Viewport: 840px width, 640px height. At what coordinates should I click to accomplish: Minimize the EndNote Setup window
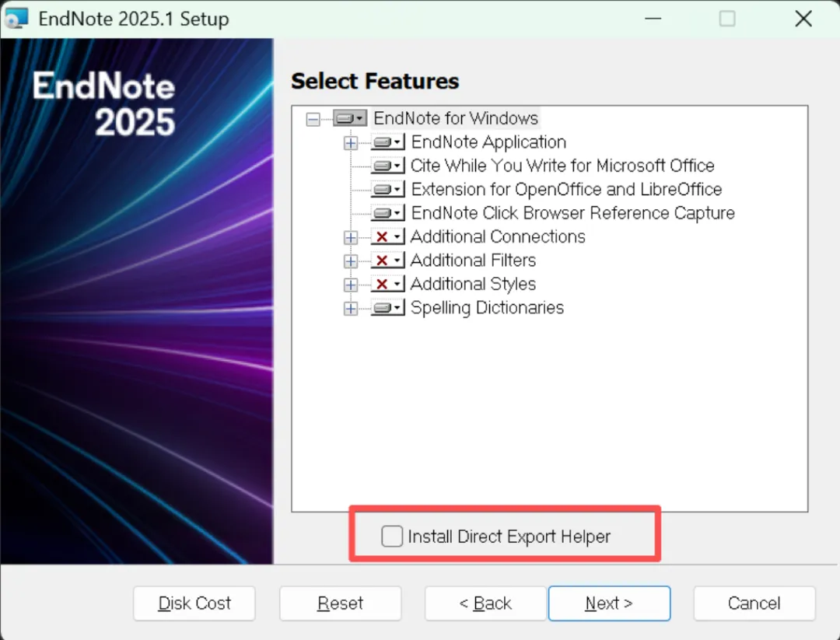coord(653,19)
